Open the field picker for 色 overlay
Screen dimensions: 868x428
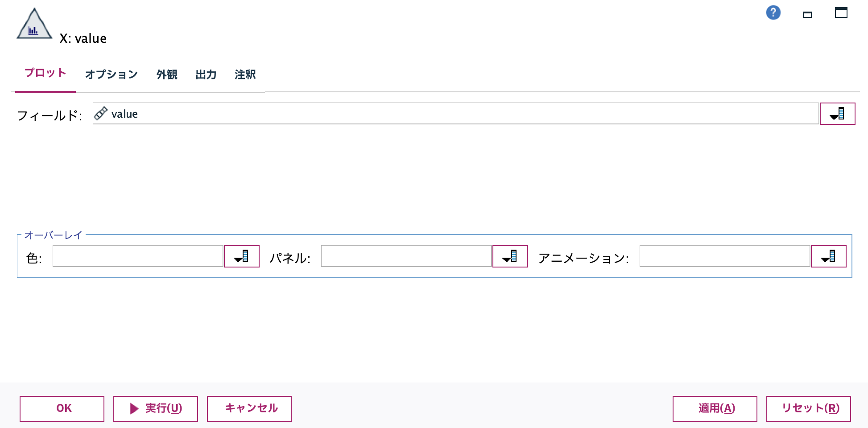coord(241,256)
